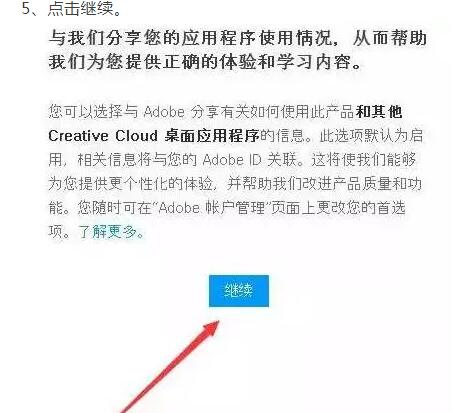The height and width of the screenshot is (413, 460).
Task: Click the sentence 此选项默认为启
Action: click(x=371, y=136)
